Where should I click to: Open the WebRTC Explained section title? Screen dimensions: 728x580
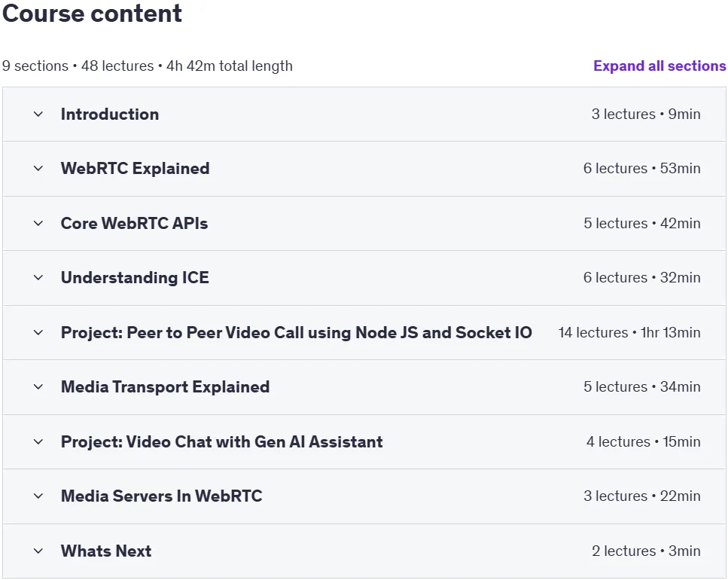tap(135, 169)
